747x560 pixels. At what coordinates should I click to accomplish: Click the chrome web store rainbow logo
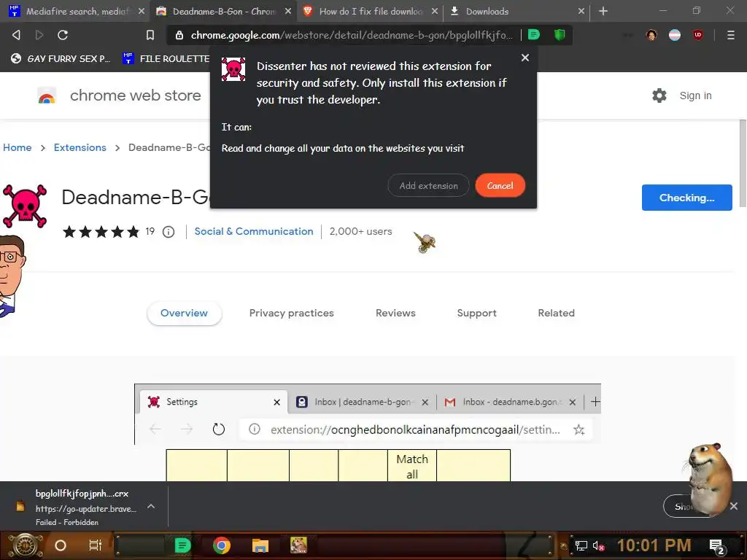pos(47,96)
